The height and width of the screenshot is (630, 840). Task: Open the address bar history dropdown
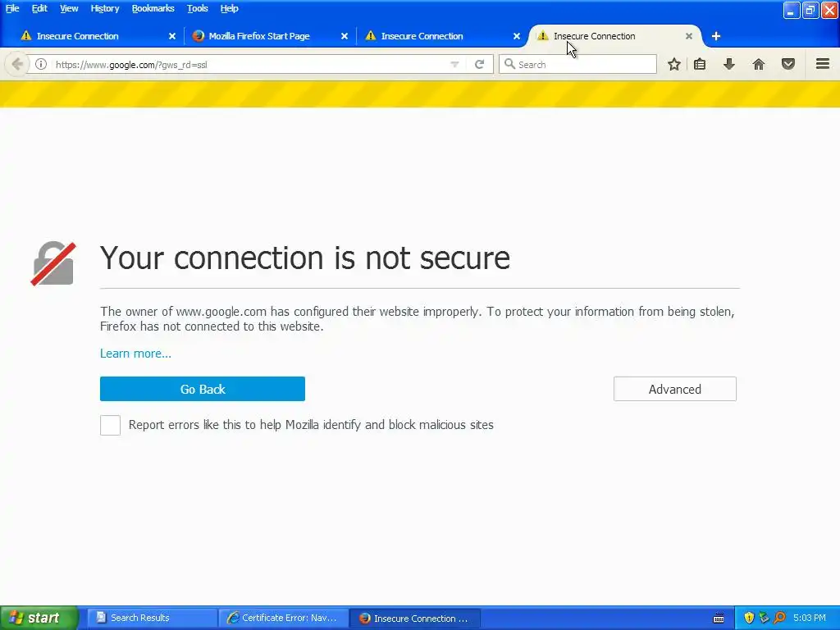coord(454,64)
